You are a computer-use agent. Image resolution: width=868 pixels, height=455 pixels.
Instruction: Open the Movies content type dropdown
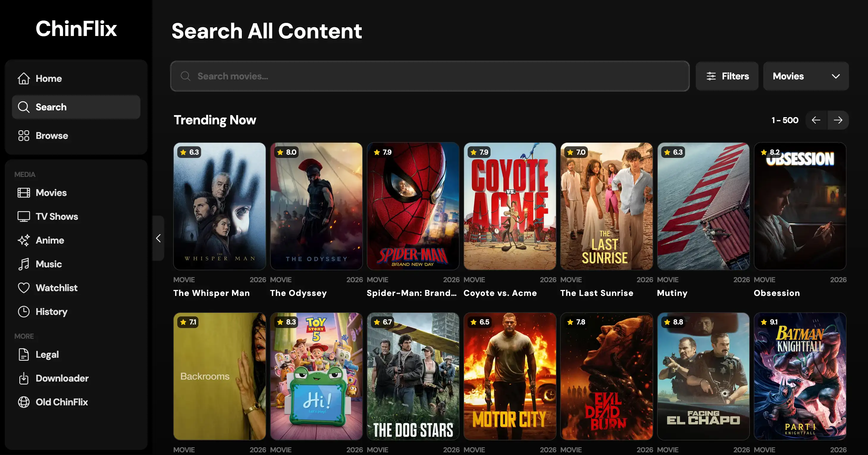806,76
